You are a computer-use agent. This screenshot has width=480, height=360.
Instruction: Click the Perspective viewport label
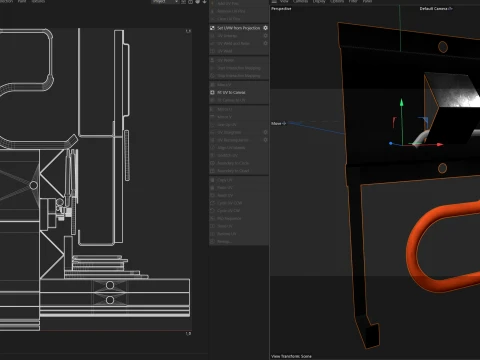click(x=281, y=9)
